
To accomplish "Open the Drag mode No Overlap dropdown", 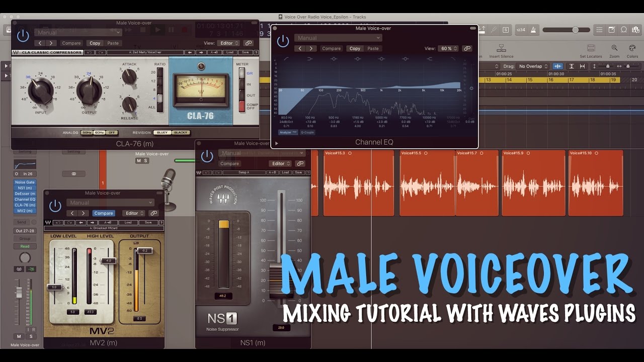I will (533, 66).
